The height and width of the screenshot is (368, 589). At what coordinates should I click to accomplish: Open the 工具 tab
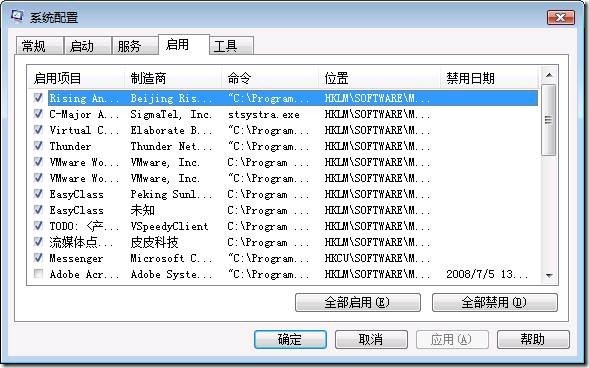231,46
